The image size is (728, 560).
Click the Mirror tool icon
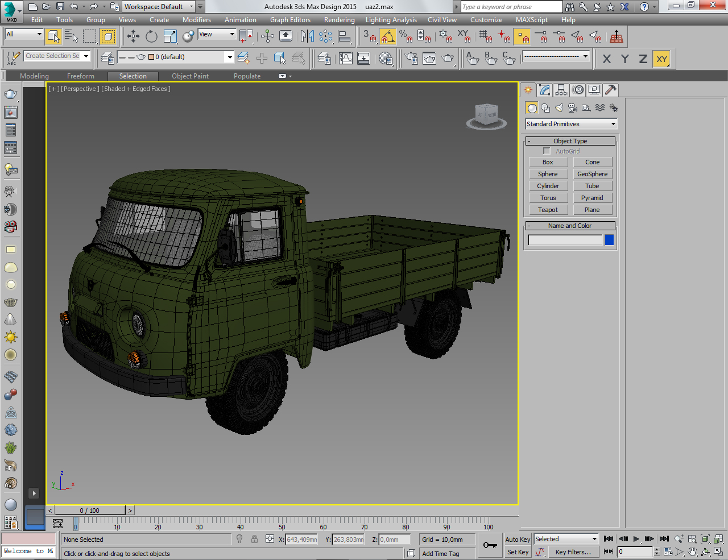[x=307, y=37]
